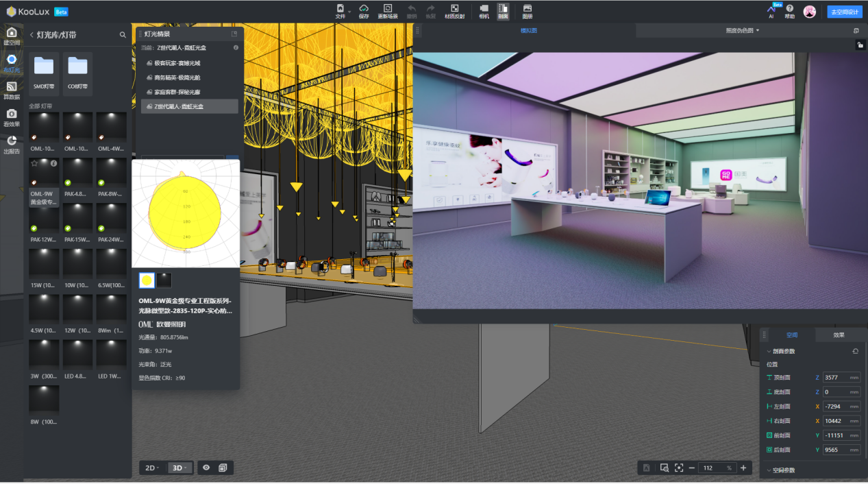Click the 更新场景 update scene icon
The width and height of the screenshot is (868, 484).
387,9
